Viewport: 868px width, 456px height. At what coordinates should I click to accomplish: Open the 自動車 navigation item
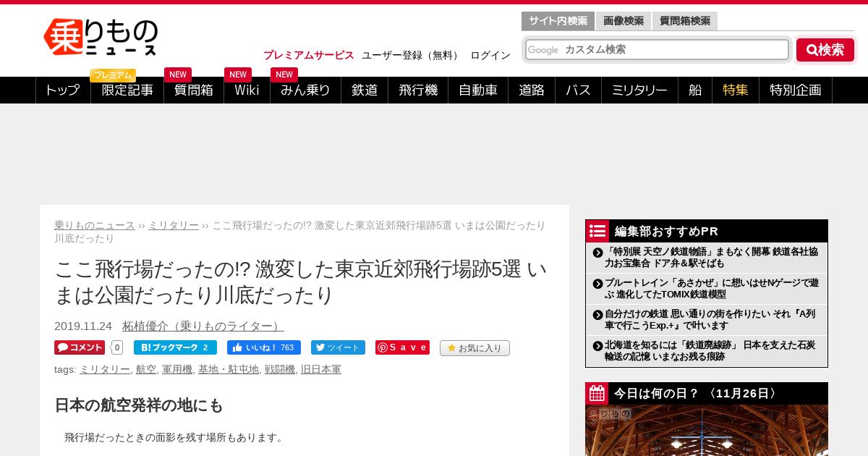(x=478, y=90)
